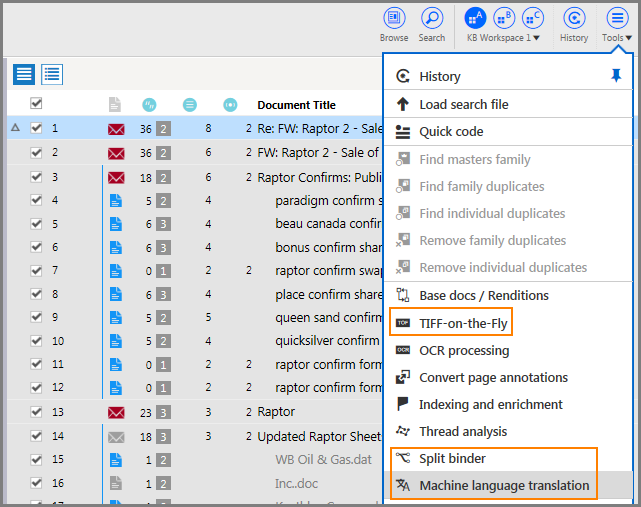This screenshot has width=641, height=507.
Task: Sort by Document Title column header
Action: click(x=296, y=105)
